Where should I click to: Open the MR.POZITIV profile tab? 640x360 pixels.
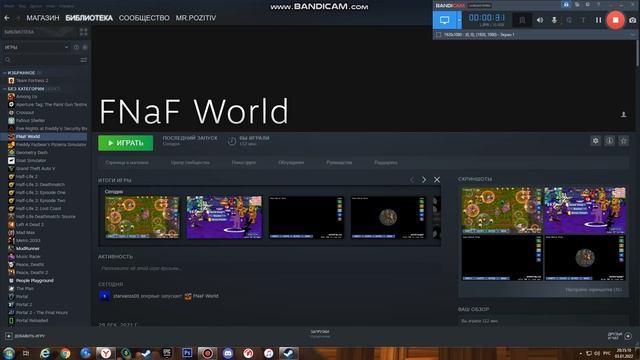point(196,18)
